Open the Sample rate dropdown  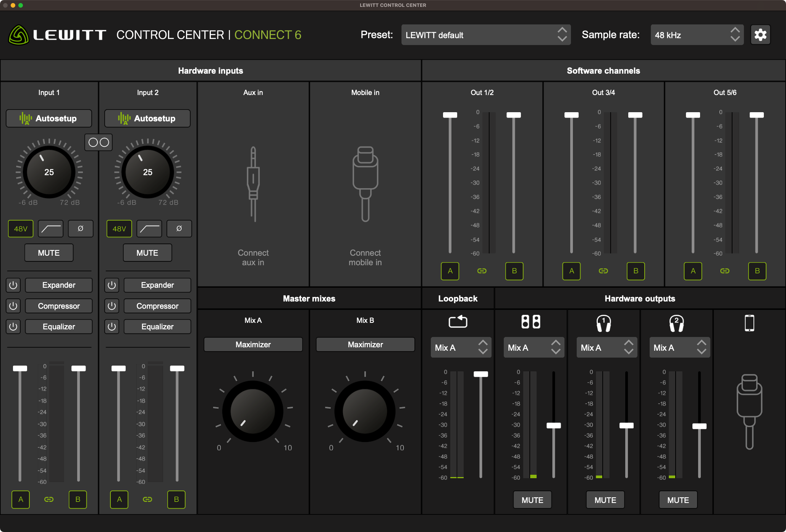pos(697,35)
